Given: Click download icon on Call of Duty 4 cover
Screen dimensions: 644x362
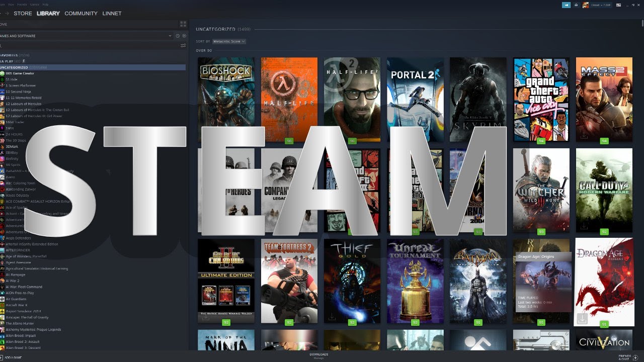Looking at the screenshot, I should 584,226.
